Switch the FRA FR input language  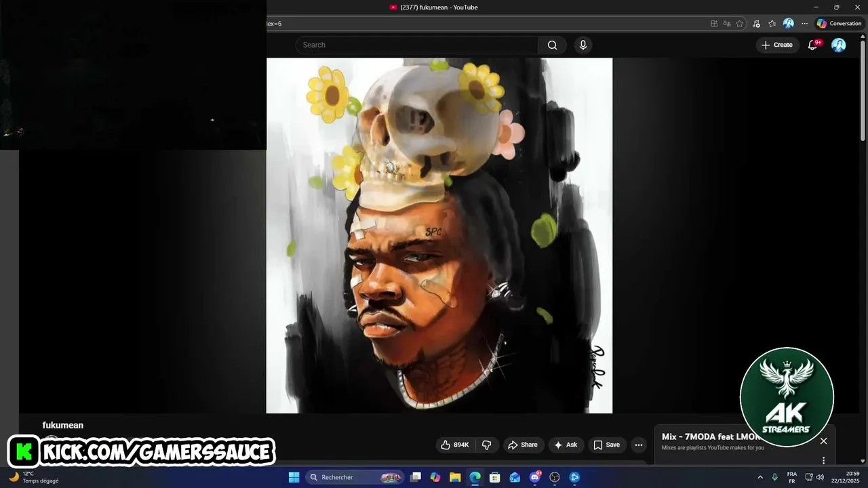click(792, 477)
